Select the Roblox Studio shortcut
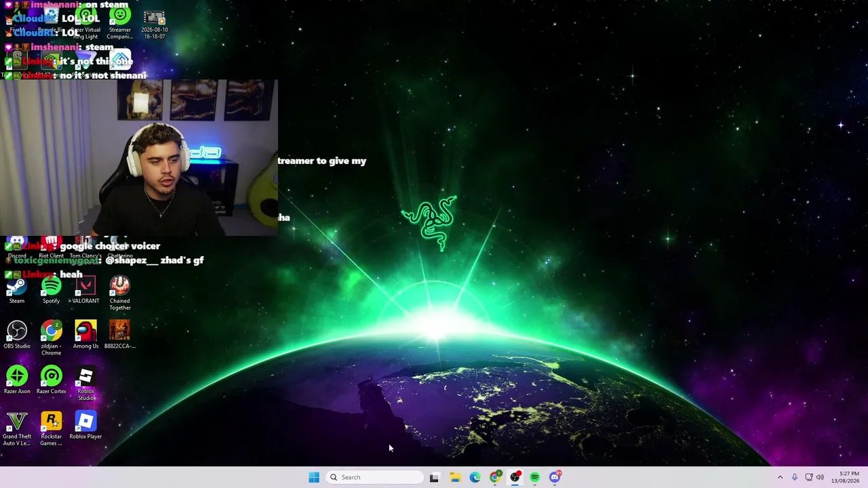This screenshot has width=868, height=488. (85, 384)
